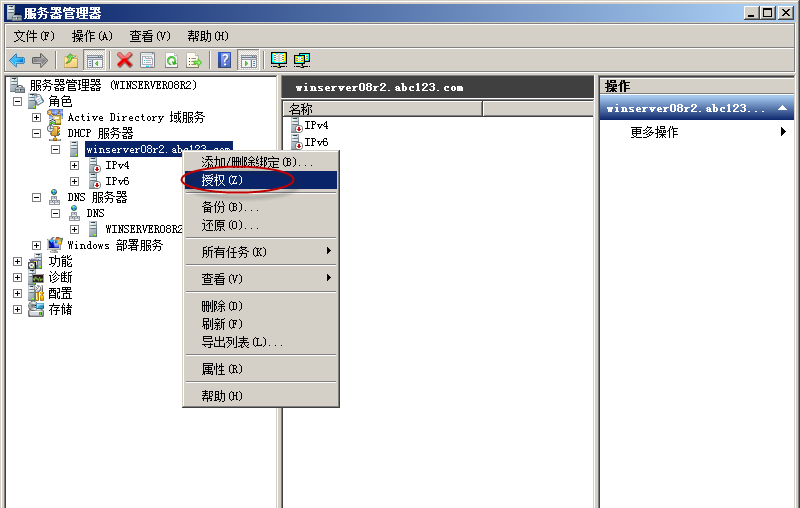800x508 pixels.
Task: Toggle the show/hide console tree icon
Action: 94,61
